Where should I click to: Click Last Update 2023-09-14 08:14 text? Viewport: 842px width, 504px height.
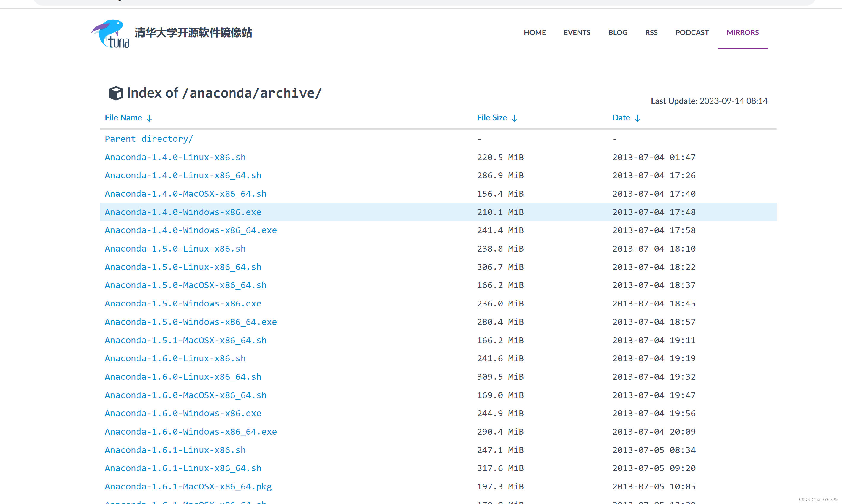[709, 101]
